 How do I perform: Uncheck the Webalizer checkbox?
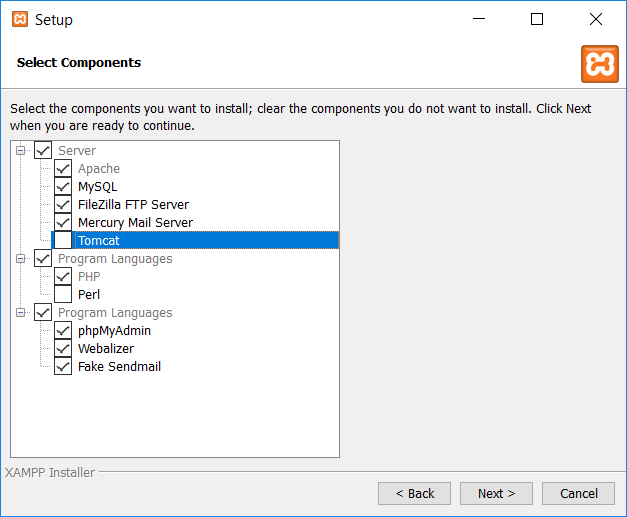(63, 348)
